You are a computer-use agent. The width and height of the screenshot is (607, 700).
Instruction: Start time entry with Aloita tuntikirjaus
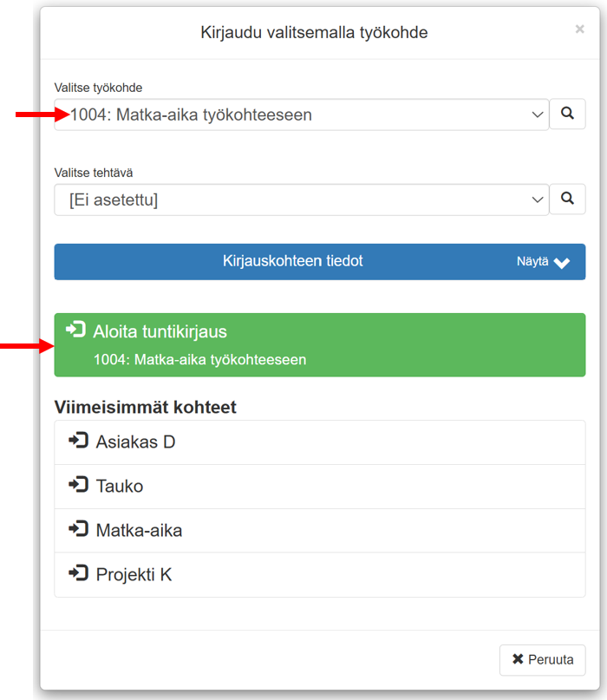(x=320, y=345)
